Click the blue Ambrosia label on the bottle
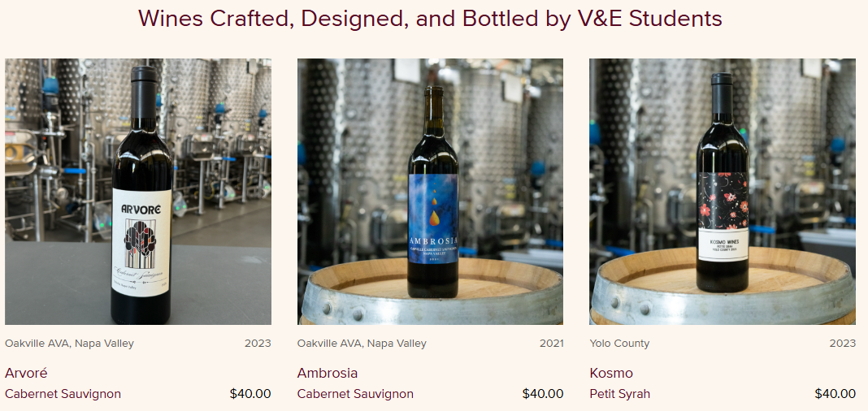 click(433, 219)
